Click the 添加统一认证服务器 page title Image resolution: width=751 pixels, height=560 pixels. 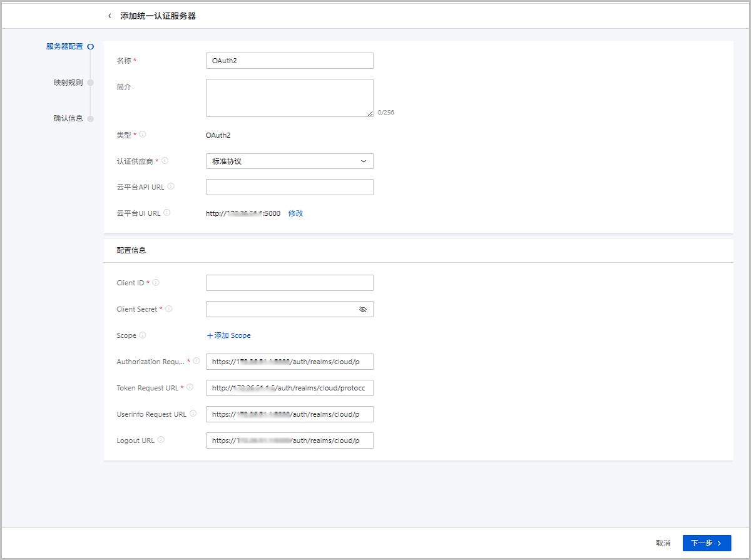coord(158,16)
